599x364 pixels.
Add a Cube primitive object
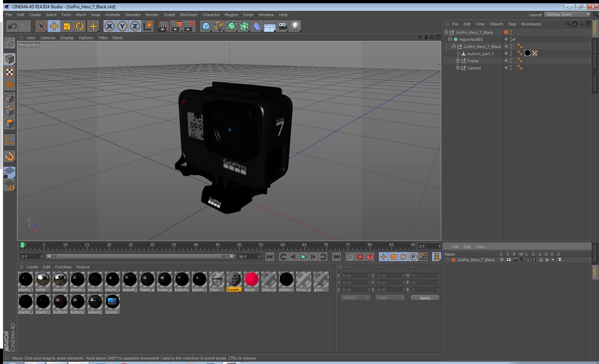[x=206, y=26]
